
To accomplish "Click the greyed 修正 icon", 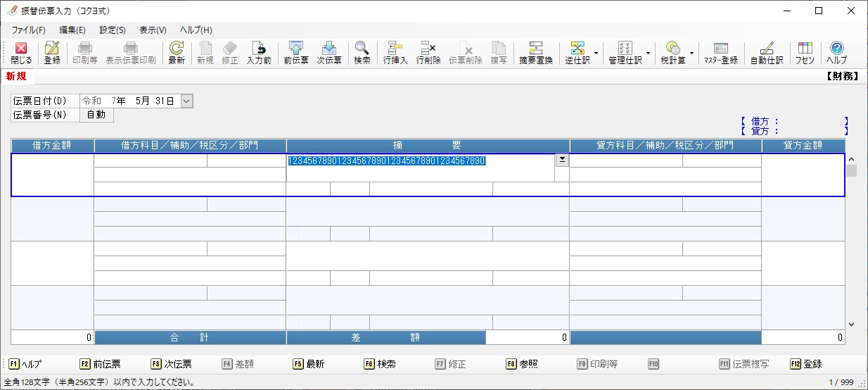I will (x=230, y=54).
